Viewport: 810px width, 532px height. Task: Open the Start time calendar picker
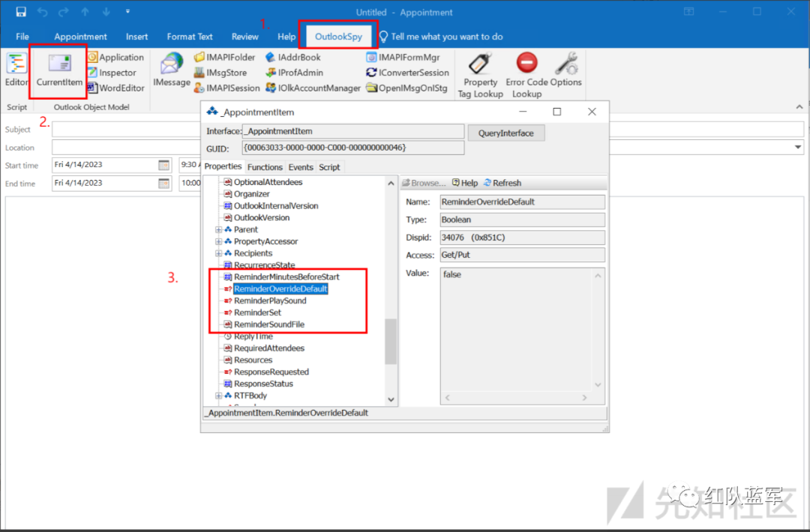[163, 165]
